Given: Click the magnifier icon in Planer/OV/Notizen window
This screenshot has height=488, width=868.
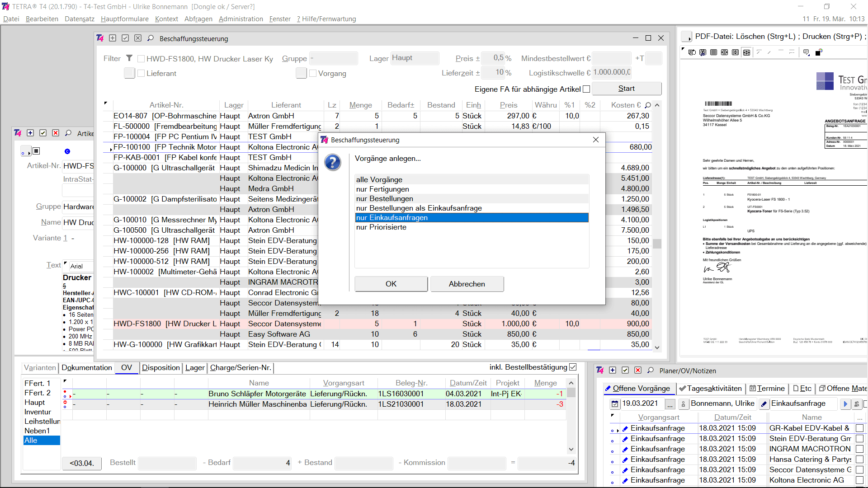Looking at the screenshot, I should pyautogui.click(x=651, y=371).
